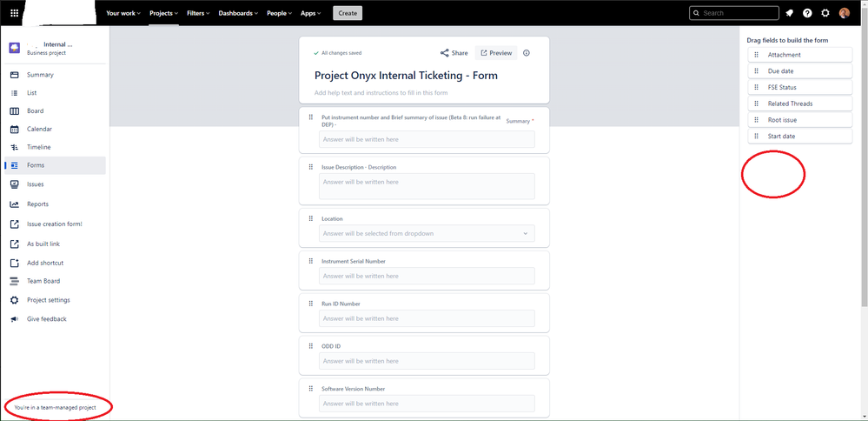Screen dimensions: 868x421
Task: Open the app switcher grid icon
Action: [x=15, y=13]
